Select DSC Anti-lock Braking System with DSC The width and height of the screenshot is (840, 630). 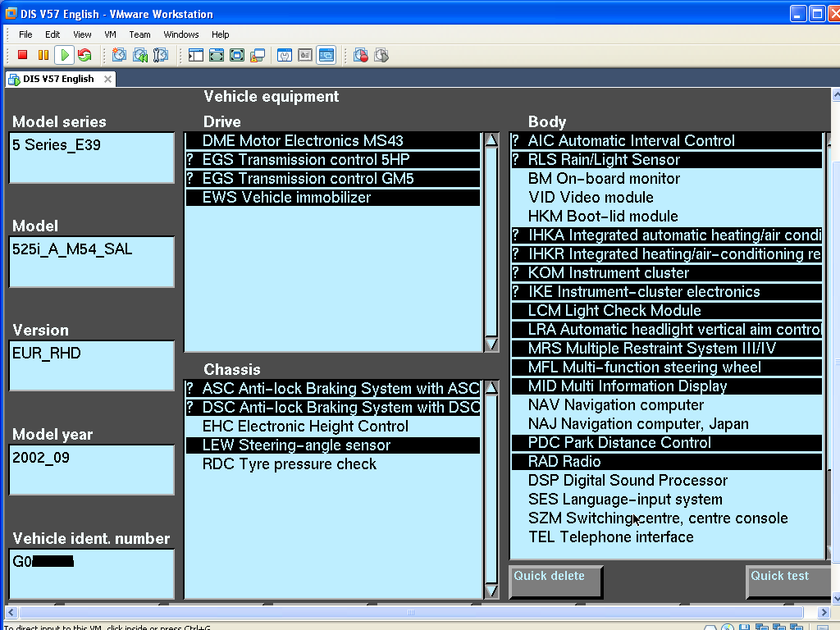click(333, 407)
